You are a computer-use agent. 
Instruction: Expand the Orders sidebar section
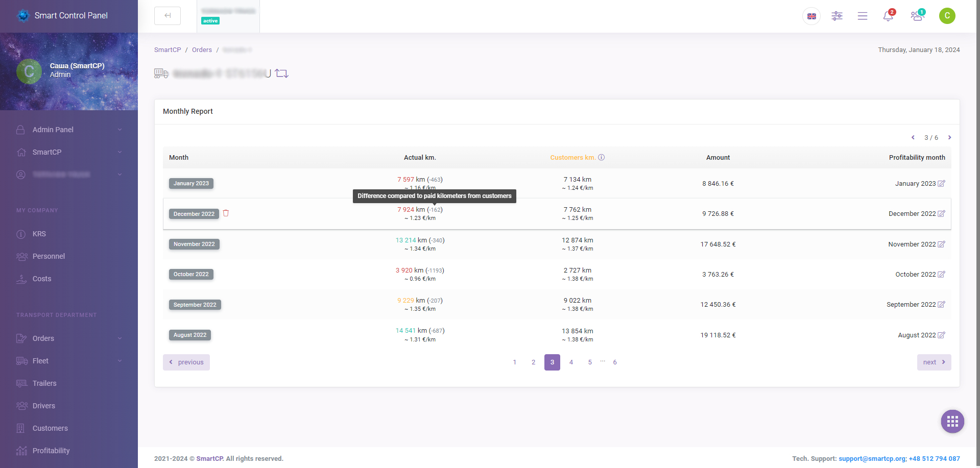click(x=69, y=338)
